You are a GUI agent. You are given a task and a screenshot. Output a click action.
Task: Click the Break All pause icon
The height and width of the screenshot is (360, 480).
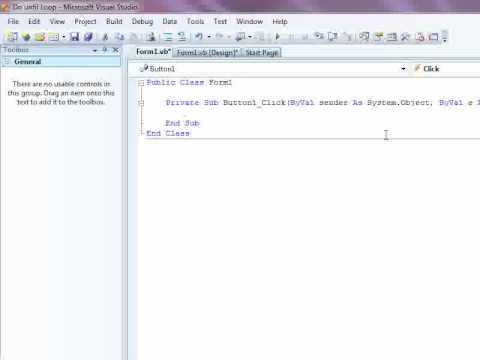tap(291, 37)
